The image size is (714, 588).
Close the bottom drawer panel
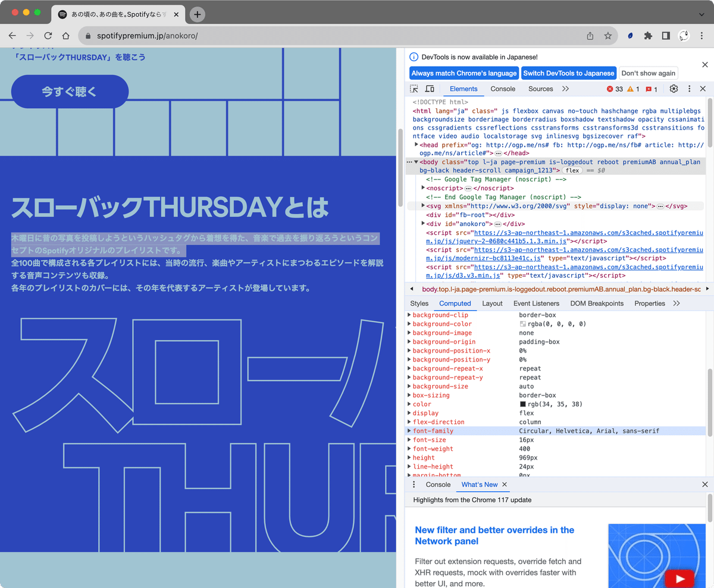[705, 485]
